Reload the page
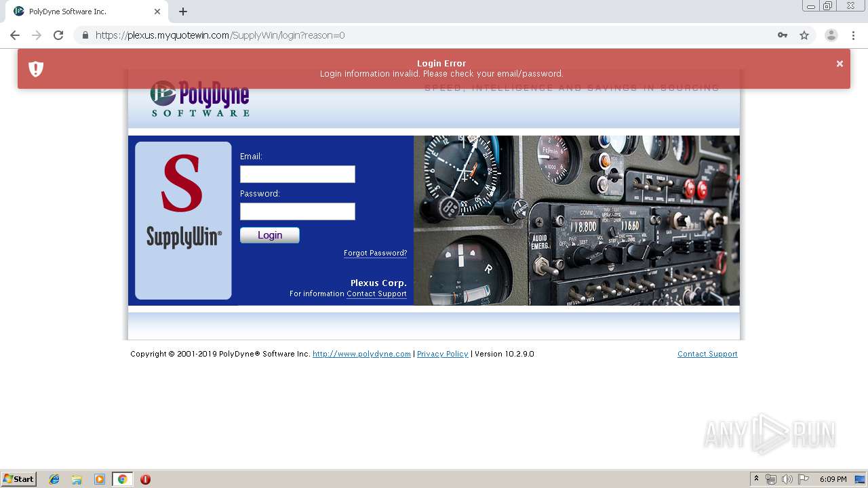The height and width of the screenshot is (488, 868). click(x=58, y=35)
